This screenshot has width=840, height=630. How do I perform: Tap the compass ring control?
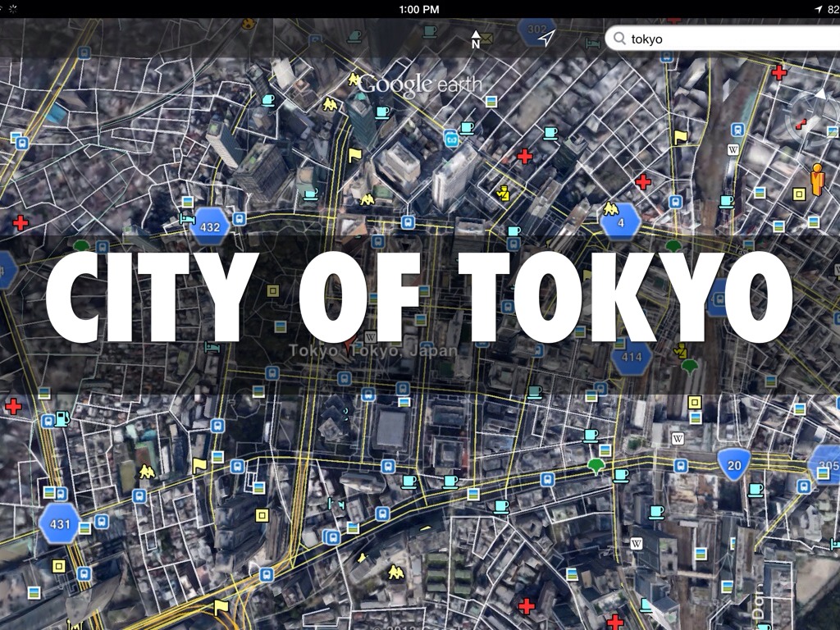815,119
